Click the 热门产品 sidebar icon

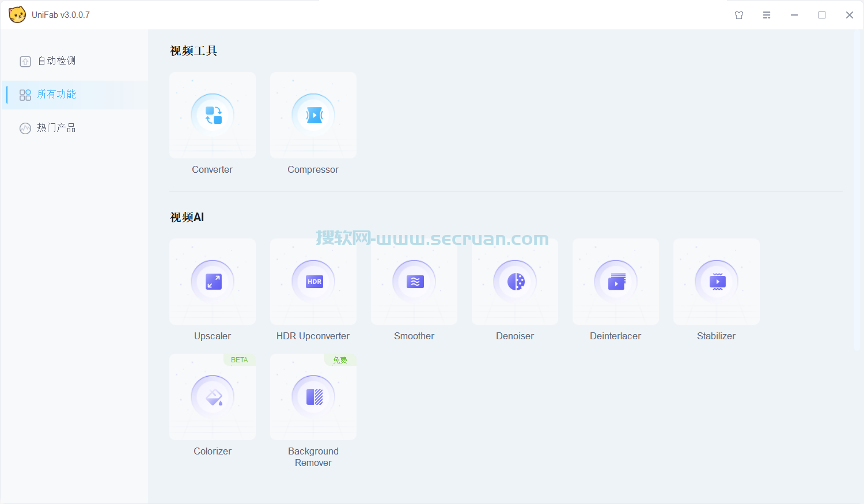(x=25, y=128)
